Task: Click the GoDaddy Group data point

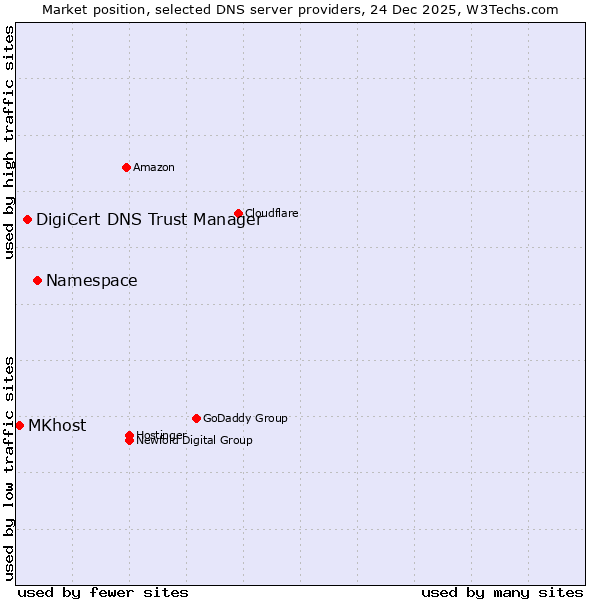Action: coord(197,419)
